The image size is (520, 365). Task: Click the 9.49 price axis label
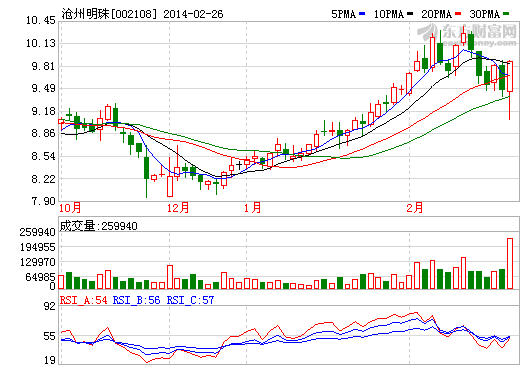(43, 88)
